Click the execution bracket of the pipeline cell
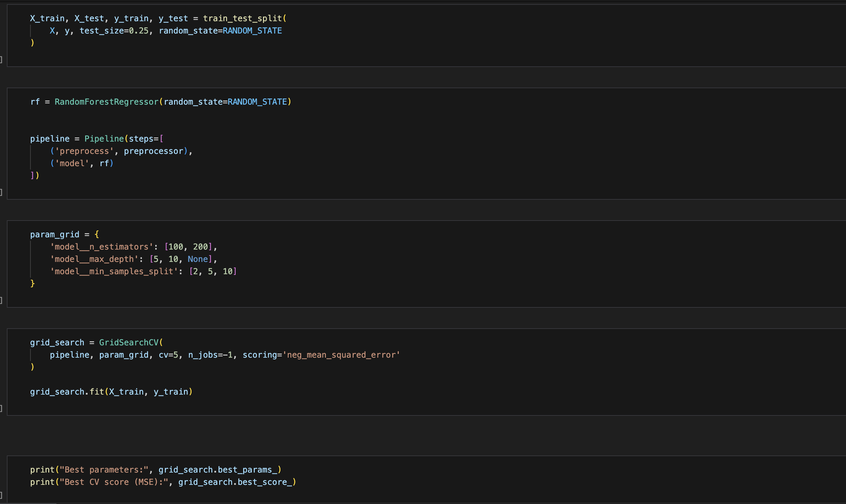The image size is (846, 504). (1, 192)
